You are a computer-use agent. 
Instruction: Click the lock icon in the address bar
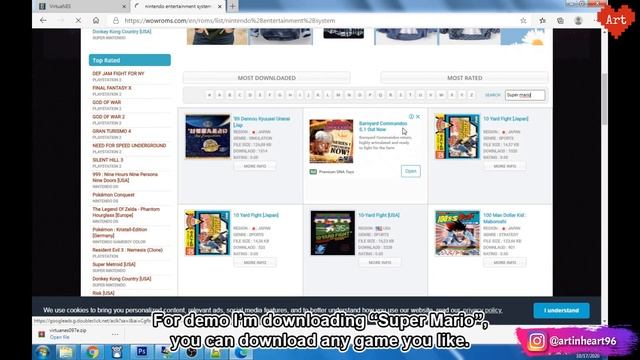[x=116, y=20]
